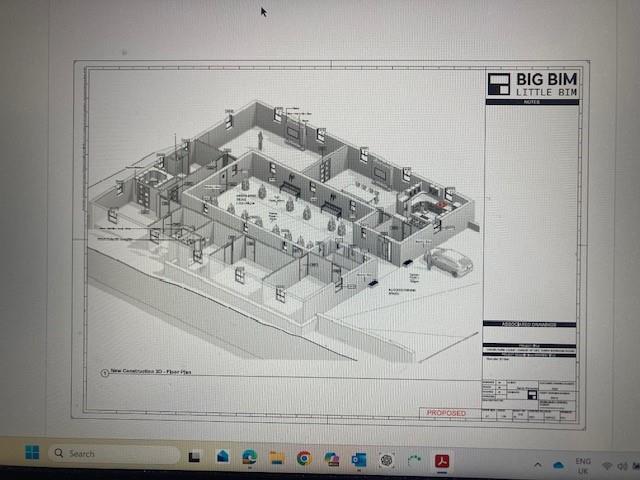This screenshot has height=480, width=640.
Task: Click the small logo in the title block
Action: 532,395
